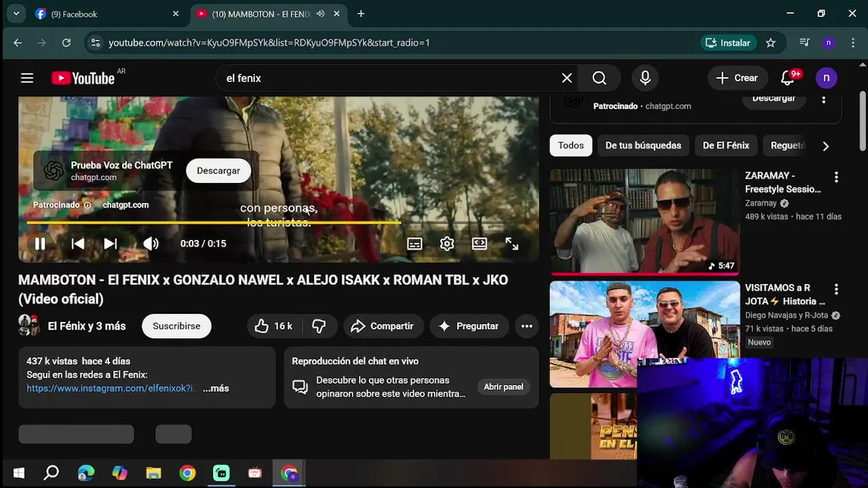The image size is (868, 488).
Task: Click the address bar URL
Action: pos(269,43)
